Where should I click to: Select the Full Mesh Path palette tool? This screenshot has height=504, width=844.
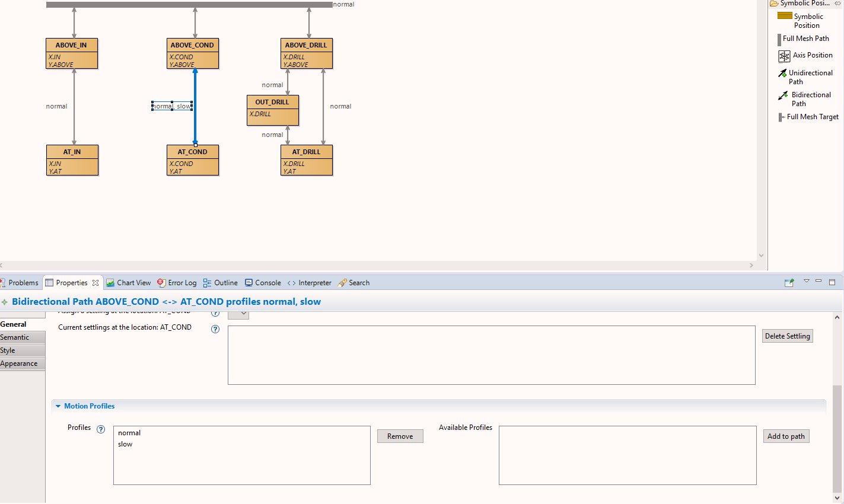pos(804,39)
